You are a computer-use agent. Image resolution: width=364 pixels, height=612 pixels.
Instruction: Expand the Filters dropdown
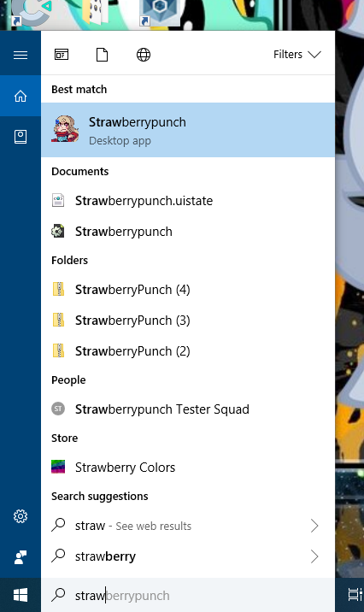tap(296, 54)
